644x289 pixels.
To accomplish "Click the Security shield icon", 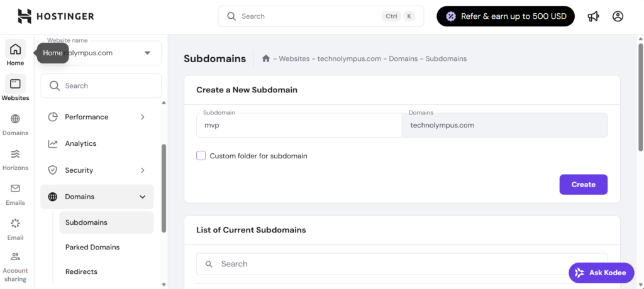I will point(53,170).
